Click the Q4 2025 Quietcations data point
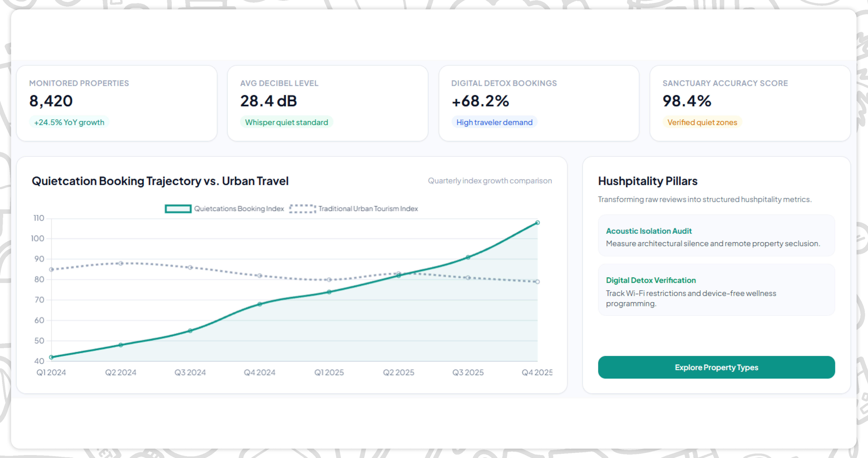 pyautogui.click(x=537, y=223)
